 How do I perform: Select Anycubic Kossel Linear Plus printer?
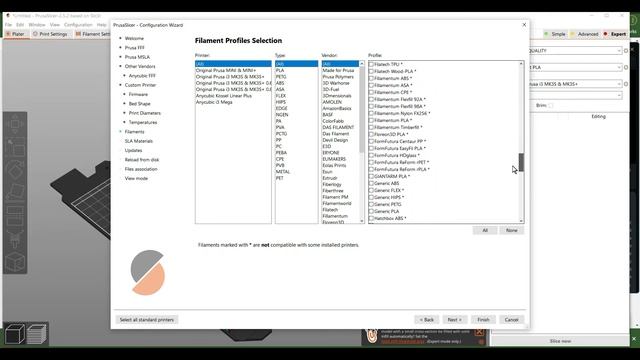pos(233,96)
